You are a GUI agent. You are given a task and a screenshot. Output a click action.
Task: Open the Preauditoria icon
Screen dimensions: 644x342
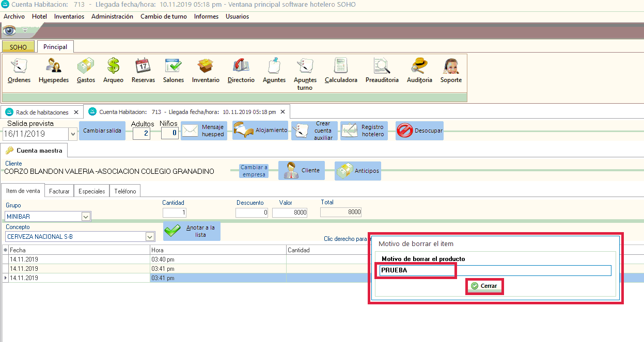(x=382, y=71)
